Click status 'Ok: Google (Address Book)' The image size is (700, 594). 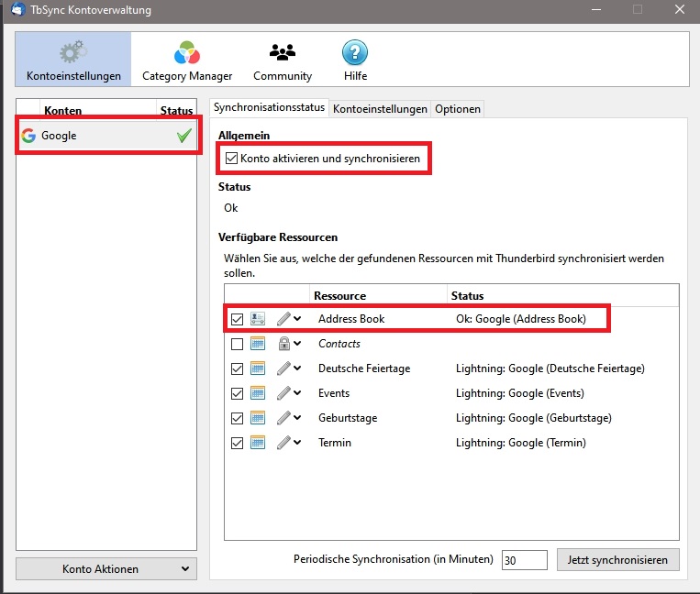pyautogui.click(x=521, y=319)
